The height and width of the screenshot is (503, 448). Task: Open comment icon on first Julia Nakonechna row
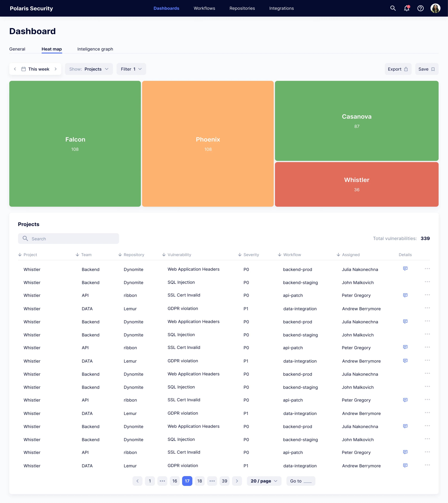405,268
